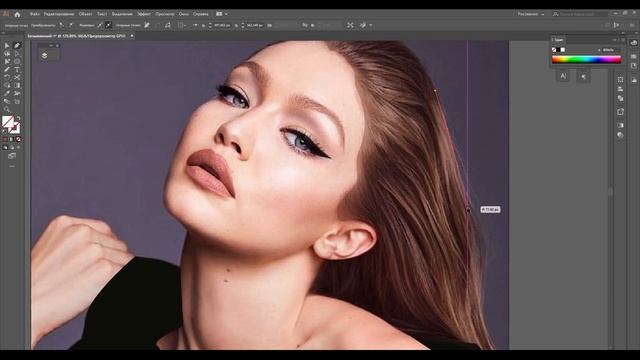Click the white swatch in Color panel

(563, 50)
